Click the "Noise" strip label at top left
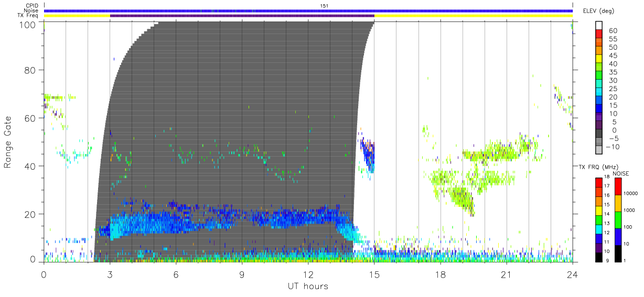 coord(32,10)
